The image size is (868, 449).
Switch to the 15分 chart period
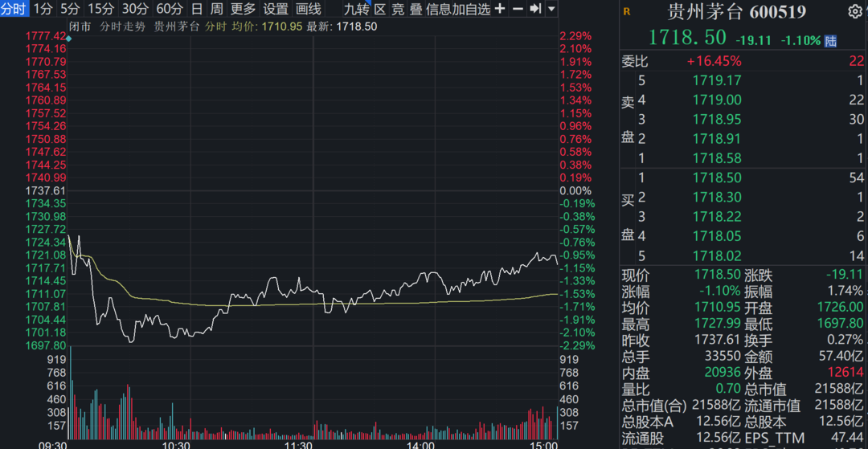tap(100, 9)
